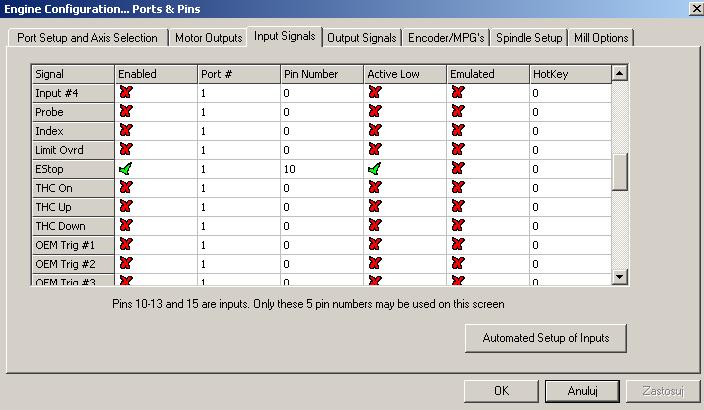Screen dimensions: 704x410
Task: Toggle Emulated mark for THC On
Action: [458, 187]
